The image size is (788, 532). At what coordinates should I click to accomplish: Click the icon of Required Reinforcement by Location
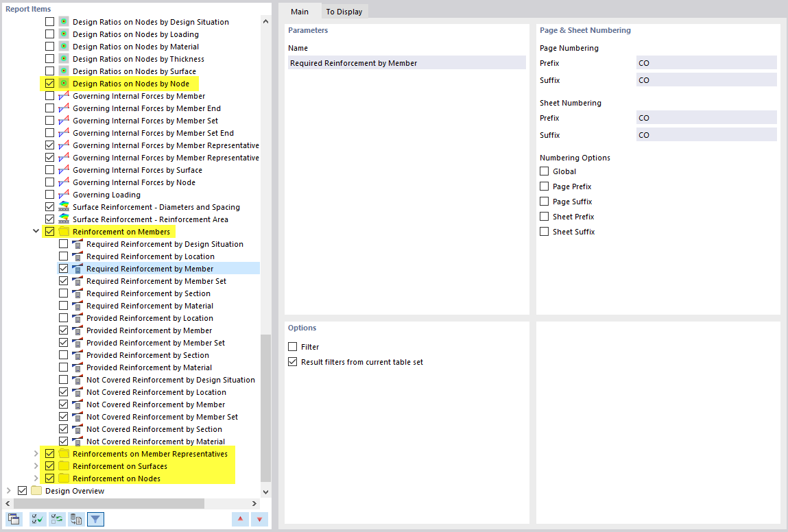coord(77,256)
